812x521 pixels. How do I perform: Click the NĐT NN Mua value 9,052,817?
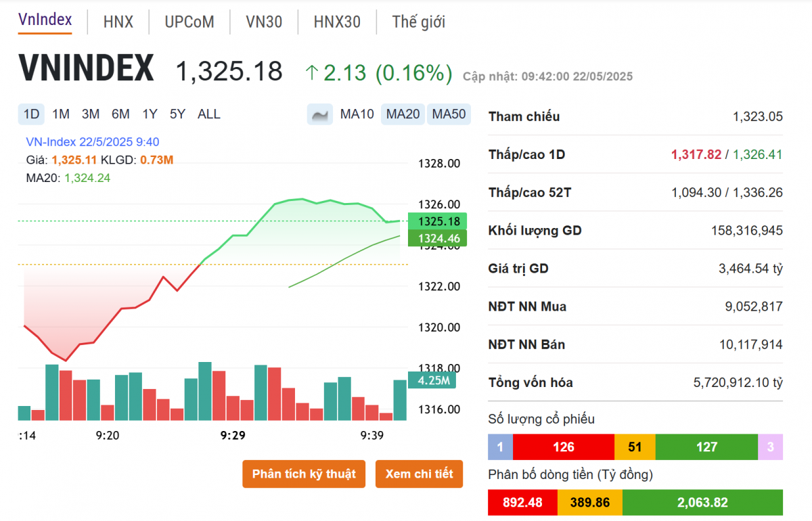[x=754, y=307]
